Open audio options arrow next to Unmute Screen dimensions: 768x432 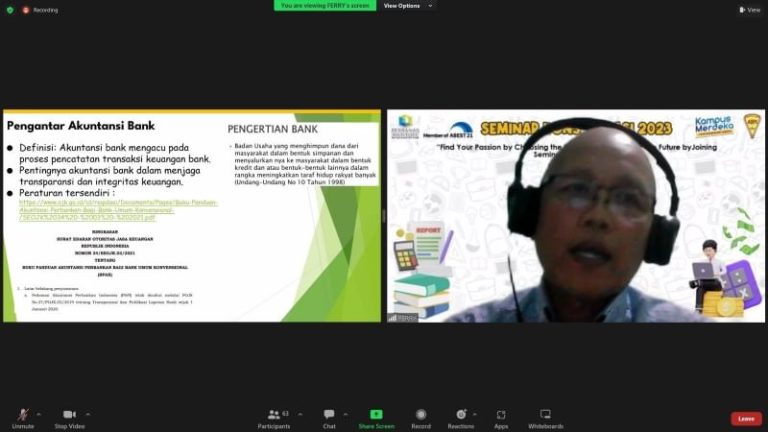(x=39, y=414)
